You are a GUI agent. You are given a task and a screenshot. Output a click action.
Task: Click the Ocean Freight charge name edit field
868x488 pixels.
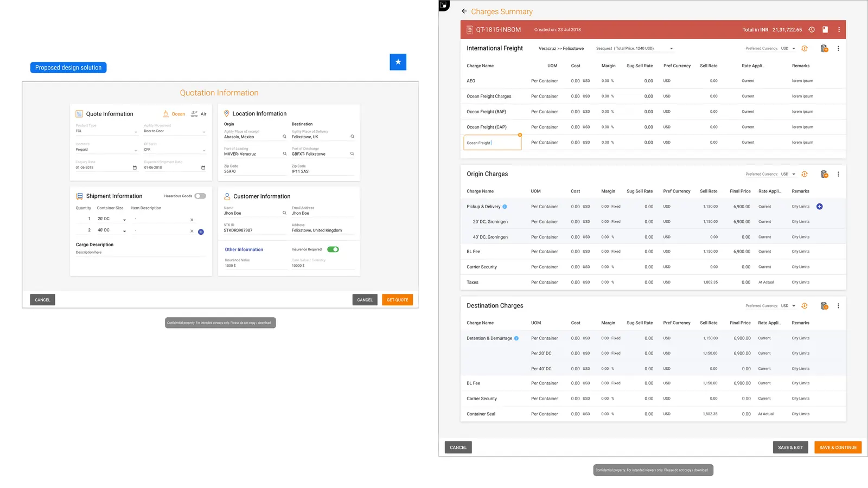(x=493, y=143)
